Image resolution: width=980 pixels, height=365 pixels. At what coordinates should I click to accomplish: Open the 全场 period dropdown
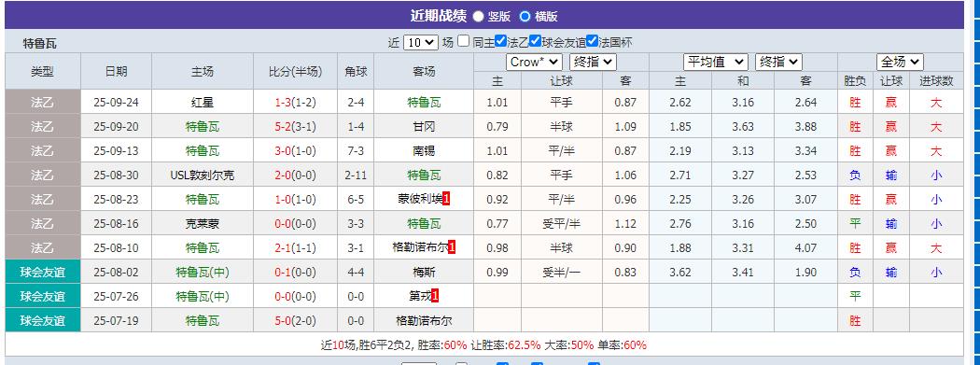(901, 62)
